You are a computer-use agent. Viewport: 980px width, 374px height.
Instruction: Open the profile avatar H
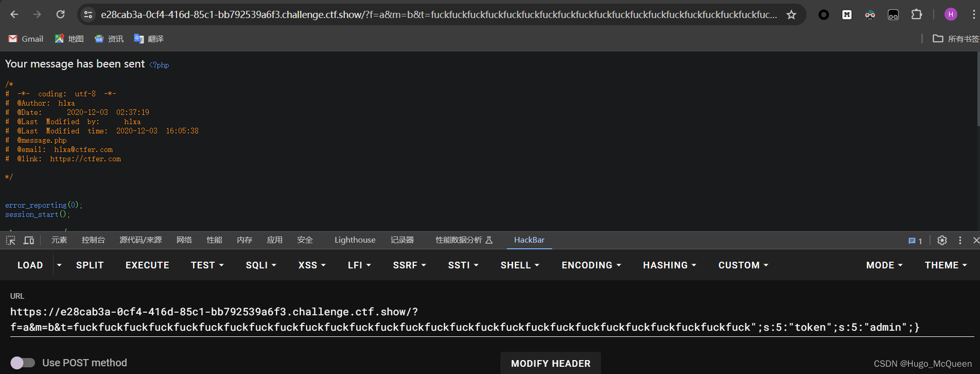pyautogui.click(x=951, y=14)
